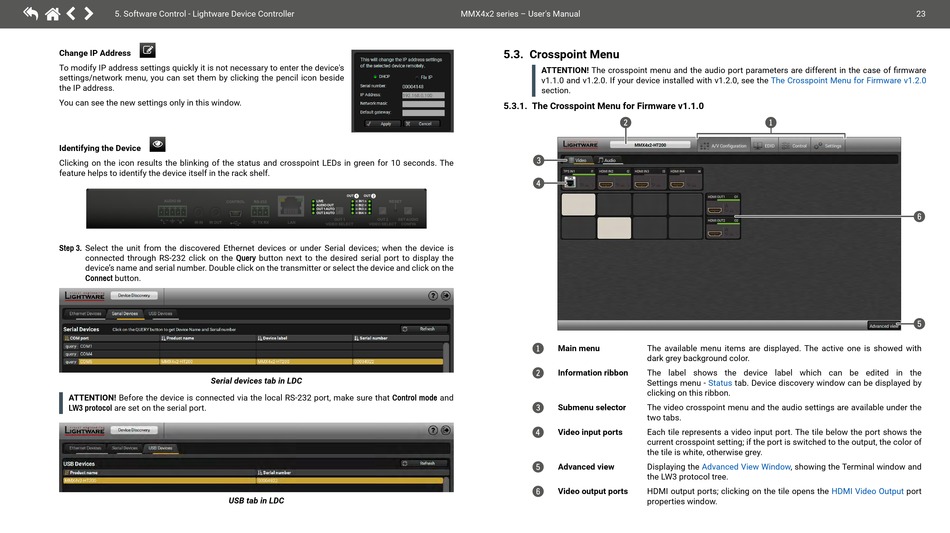Click the Default gateway input field
Image resolution: width=950 pixels, height=533 pixels.
tap(423, 112)
